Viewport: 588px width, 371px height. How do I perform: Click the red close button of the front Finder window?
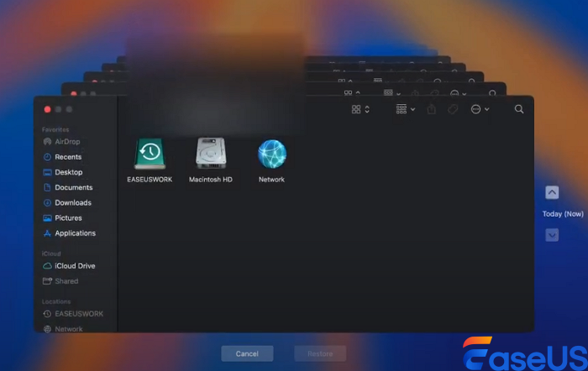[47, 109]
